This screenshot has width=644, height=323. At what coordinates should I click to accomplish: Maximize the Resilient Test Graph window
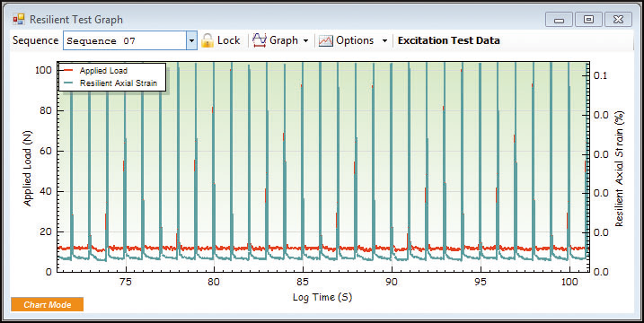coord(588,19)
